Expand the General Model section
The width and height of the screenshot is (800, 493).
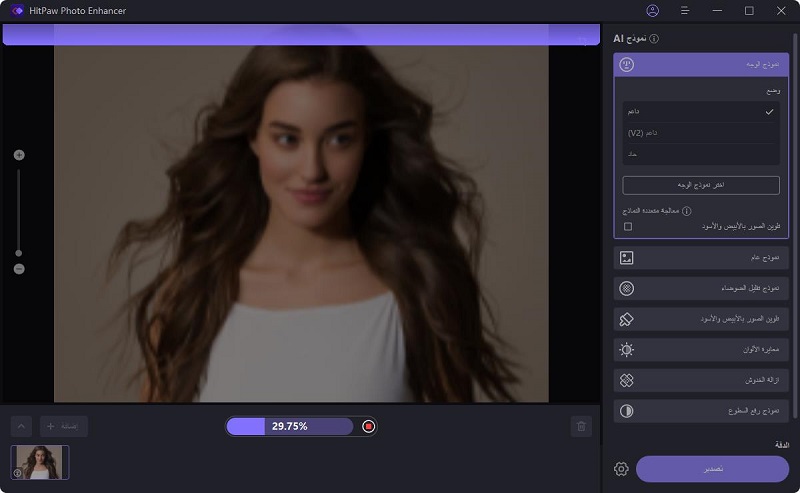pos(700,258)
